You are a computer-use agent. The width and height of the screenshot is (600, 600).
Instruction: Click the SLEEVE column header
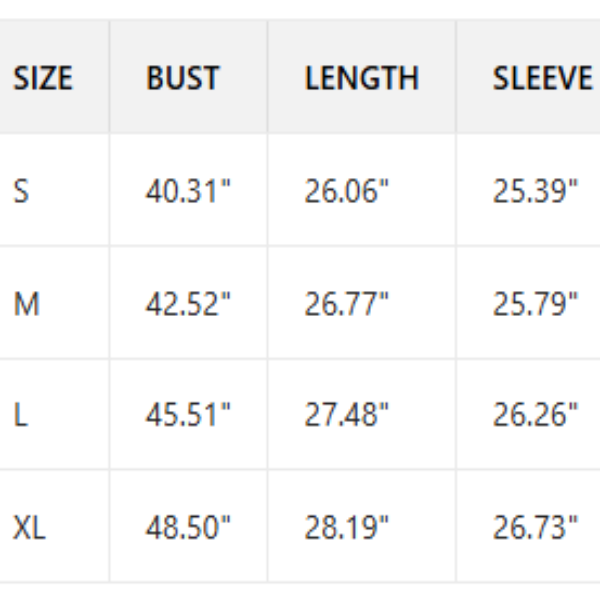pos(542,79)
